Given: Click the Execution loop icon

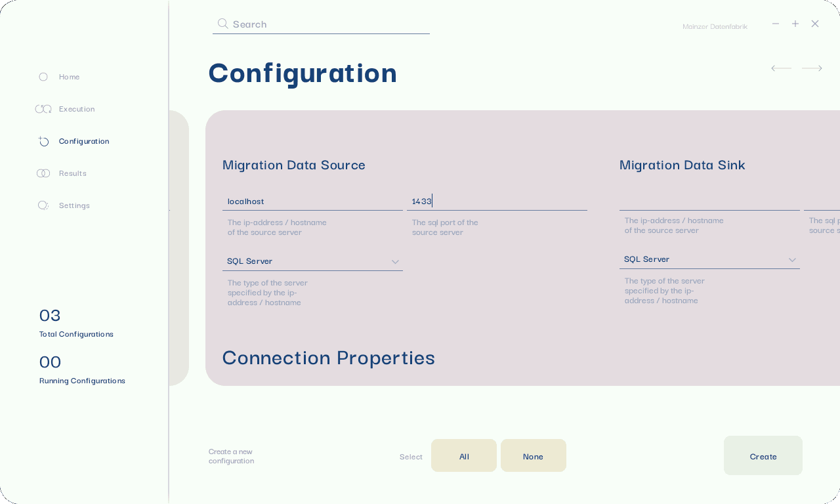Looking at the screenshot, I should 43,109.
